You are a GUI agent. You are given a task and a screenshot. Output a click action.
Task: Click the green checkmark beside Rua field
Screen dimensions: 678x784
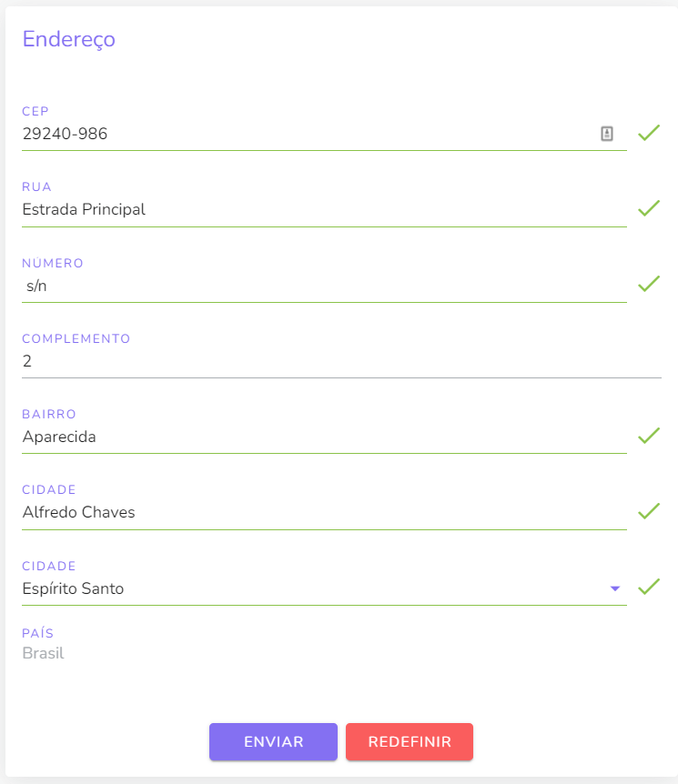tap(649, 208)
